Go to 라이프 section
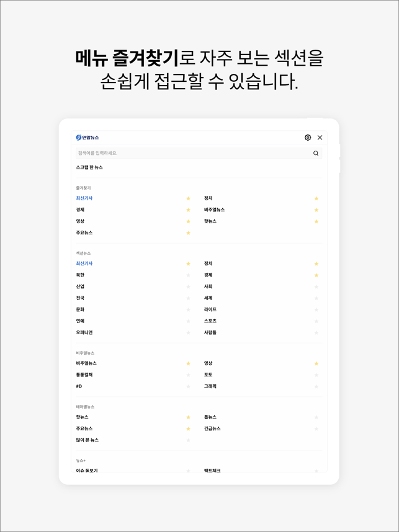The image size is (399, 532). tap(210, 309)
